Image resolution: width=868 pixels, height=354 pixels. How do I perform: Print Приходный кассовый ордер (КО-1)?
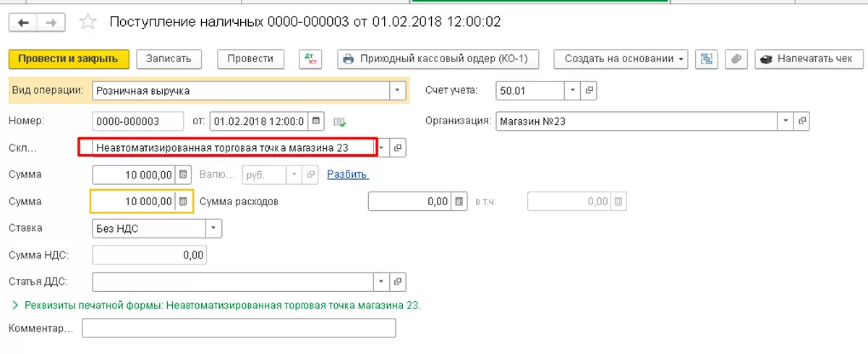click(438, 59)
